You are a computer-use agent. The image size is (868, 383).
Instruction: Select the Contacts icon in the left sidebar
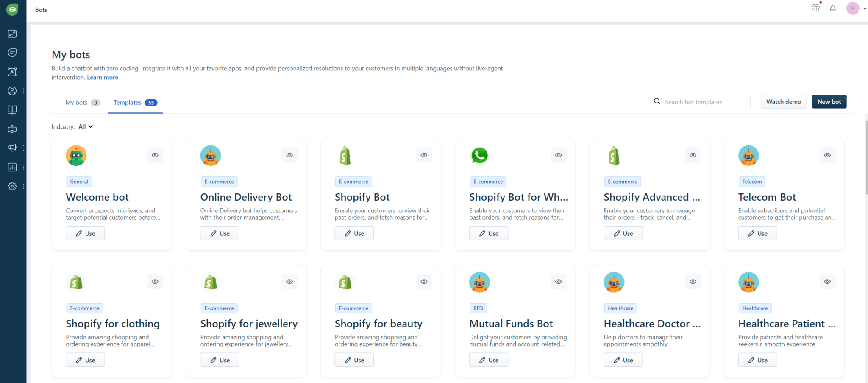(12, 91)
